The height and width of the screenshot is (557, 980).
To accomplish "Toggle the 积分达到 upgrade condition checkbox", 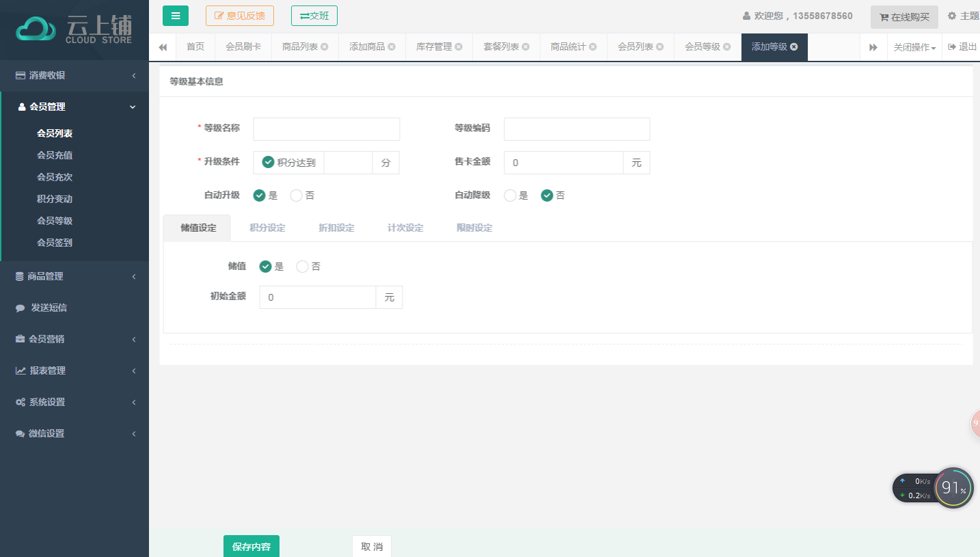I will pyautogui.click(x=269, y=163).
